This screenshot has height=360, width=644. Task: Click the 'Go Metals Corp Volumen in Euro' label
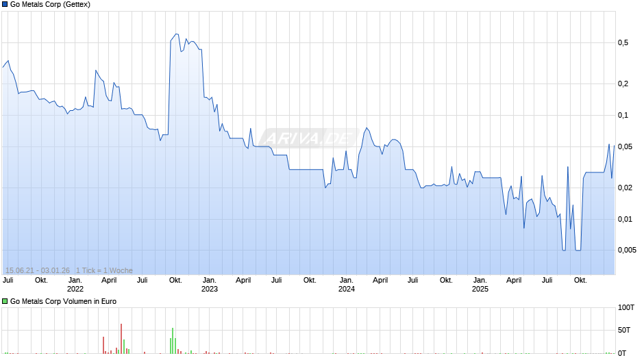pyautogui.click(x=63, y=301)
